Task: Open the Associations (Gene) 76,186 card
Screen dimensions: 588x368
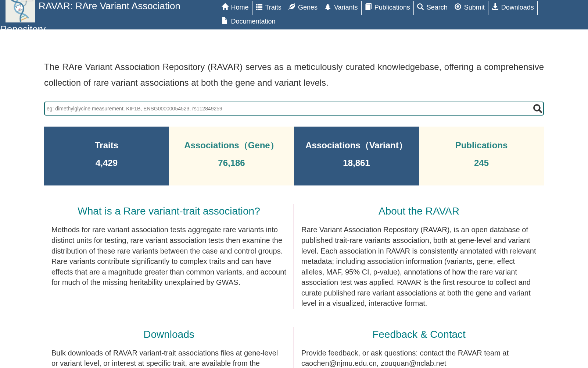Action: point(232,156)
